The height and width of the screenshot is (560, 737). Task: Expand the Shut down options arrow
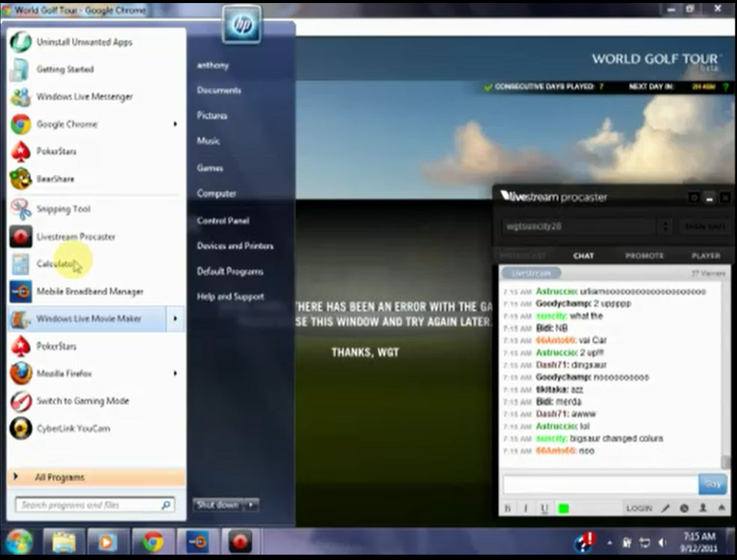pos(251,505)
